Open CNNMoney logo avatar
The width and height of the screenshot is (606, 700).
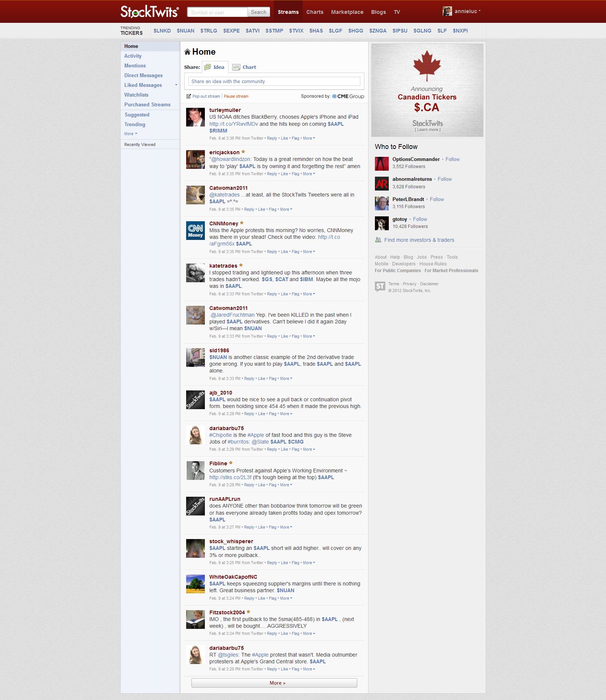tap(196, 231)
